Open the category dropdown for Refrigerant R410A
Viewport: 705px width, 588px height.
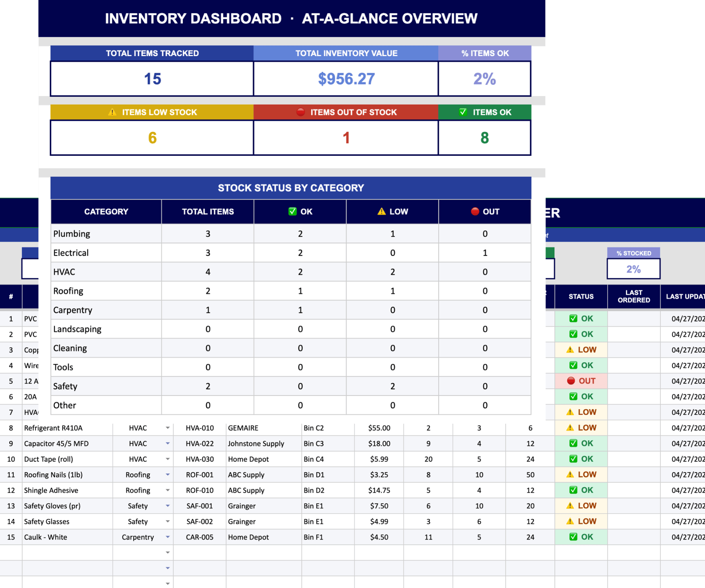(x=168, y=428)
